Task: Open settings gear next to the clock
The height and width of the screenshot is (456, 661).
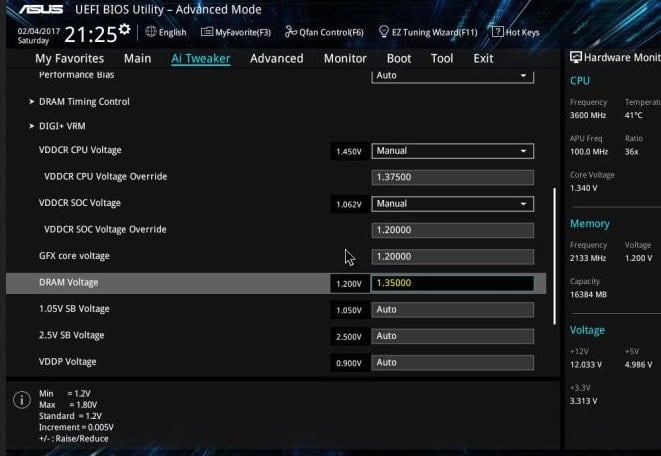Action: click(x=124, y=29)
